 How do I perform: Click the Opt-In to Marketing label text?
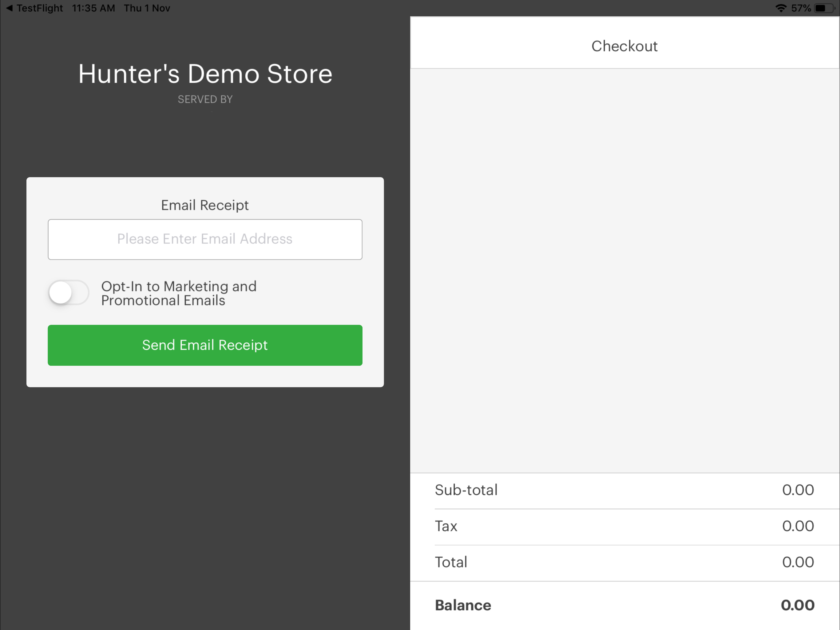(179, 293)
